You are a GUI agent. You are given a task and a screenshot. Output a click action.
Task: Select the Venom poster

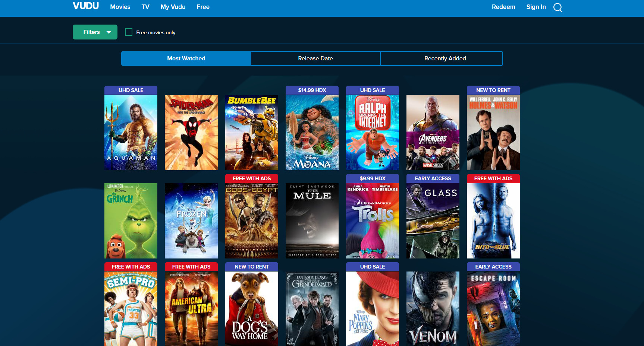[433, 309]
